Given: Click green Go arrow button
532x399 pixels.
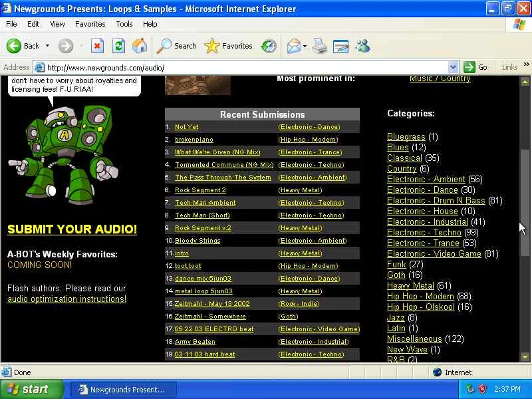Looking at the screenshot, I should click(x=469, y=67).
